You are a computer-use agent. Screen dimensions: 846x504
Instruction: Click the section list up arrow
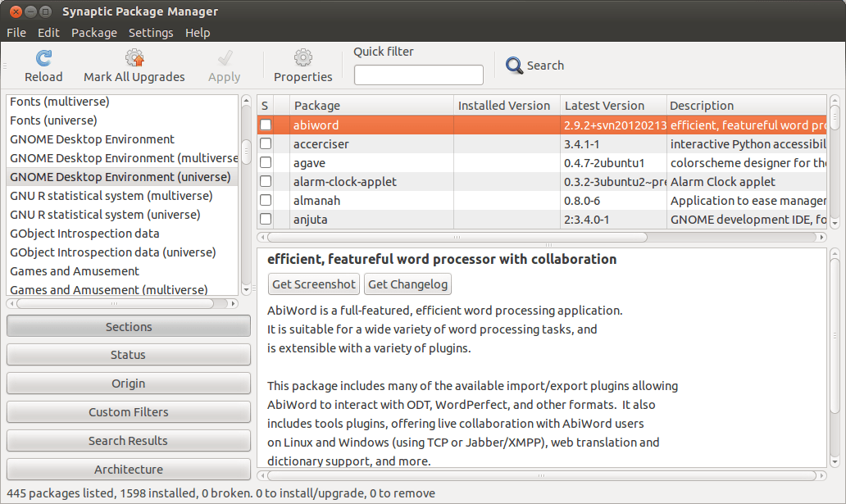coord(246,100)
